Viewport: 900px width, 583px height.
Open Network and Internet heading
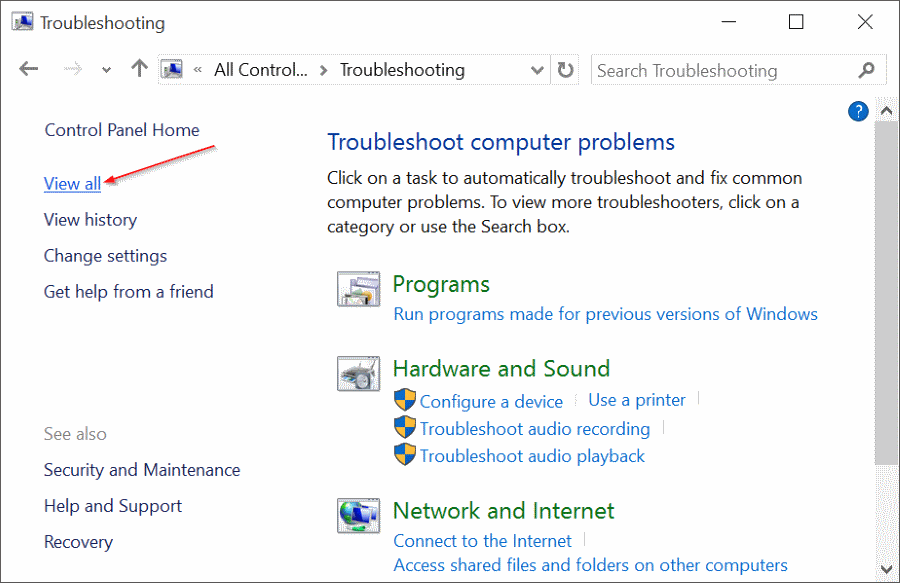click(x=504, y=511)
